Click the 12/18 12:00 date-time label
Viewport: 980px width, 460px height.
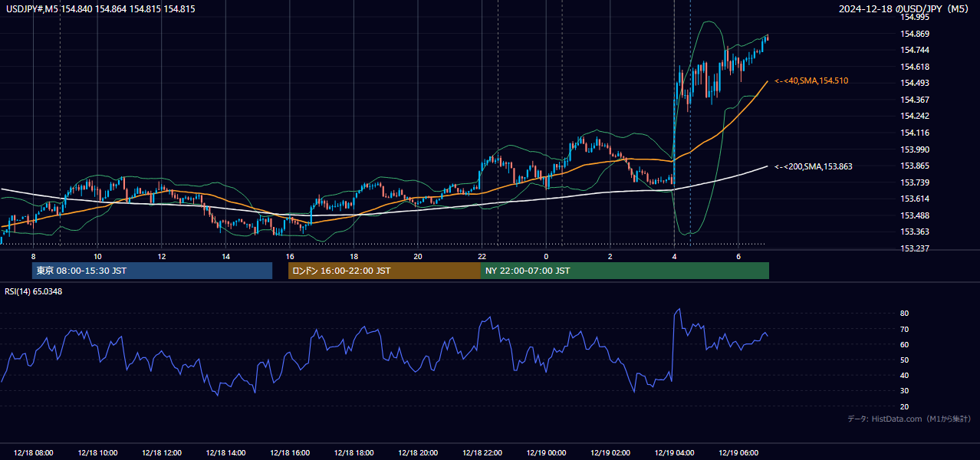tap(161, 453)
